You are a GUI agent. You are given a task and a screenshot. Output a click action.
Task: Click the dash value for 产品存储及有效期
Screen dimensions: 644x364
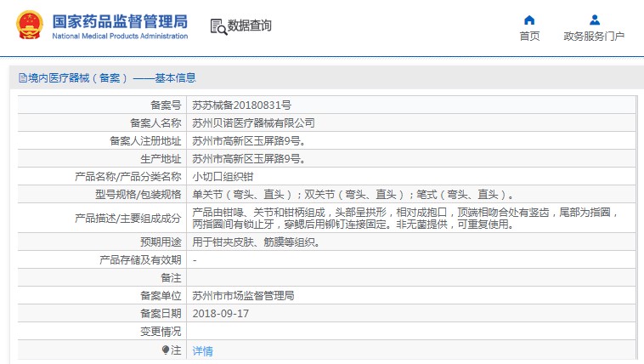[x=195, y=260]
